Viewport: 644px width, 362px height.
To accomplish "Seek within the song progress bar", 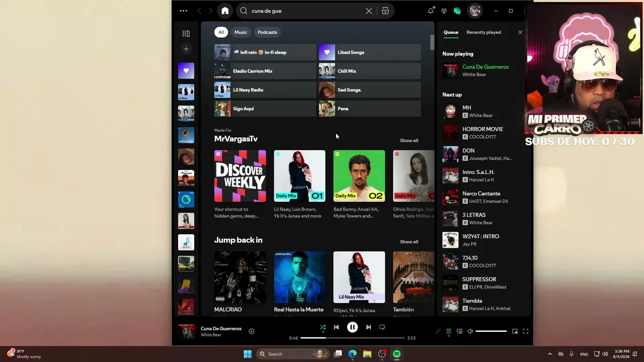I will (x=352, y=338).
